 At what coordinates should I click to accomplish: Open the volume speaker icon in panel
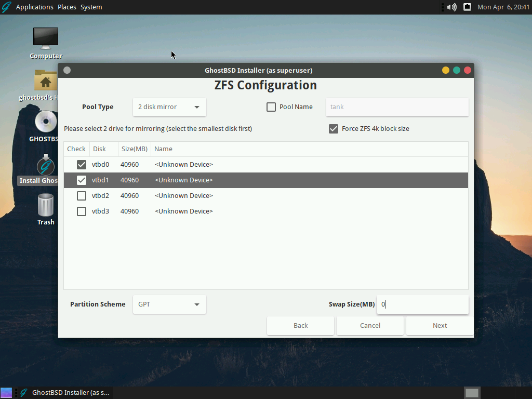pos(451,7)
